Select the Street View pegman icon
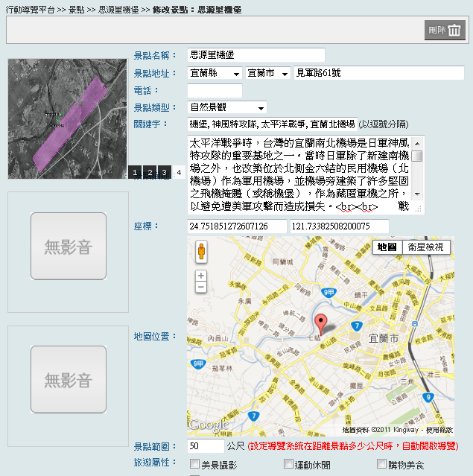 [201, 252]
